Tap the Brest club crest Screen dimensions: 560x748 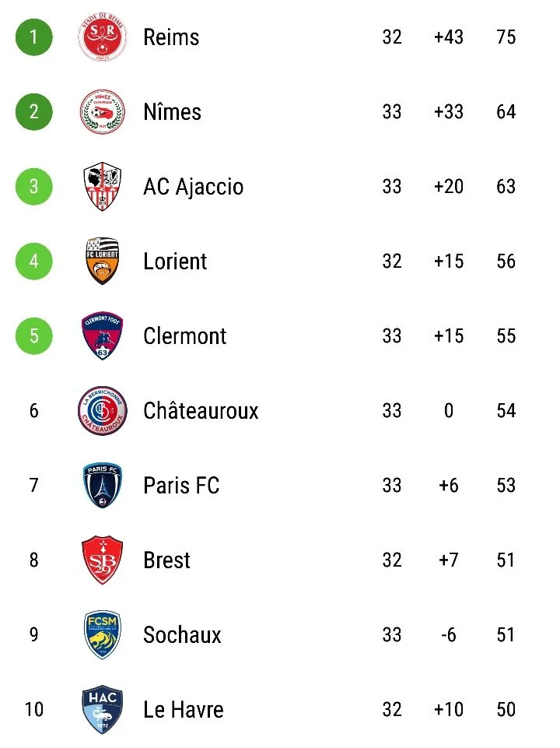tap(103, 560)
